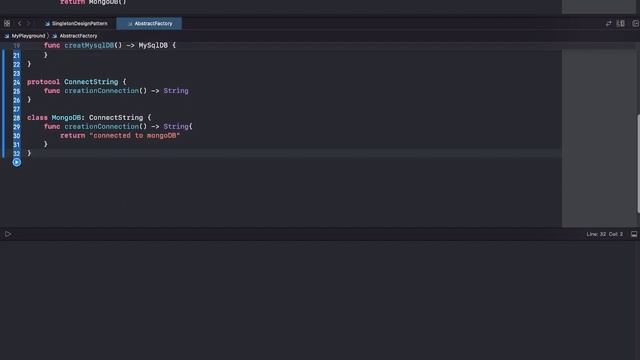Open MyPlayground in the breadcrumb bar
Screen dimensions: 640x360
point(25,36)
